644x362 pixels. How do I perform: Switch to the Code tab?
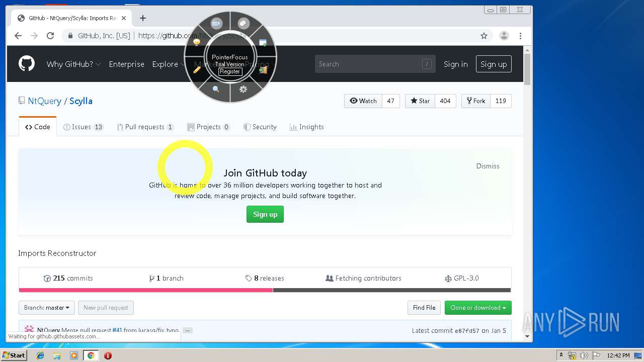pyautogui.click(x=38, y=127)
